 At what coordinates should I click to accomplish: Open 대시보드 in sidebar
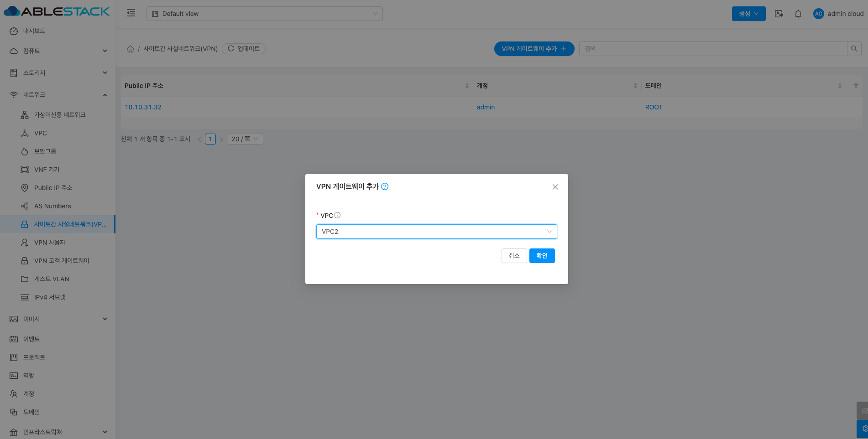pyautogui.click(x=58, y=31)
